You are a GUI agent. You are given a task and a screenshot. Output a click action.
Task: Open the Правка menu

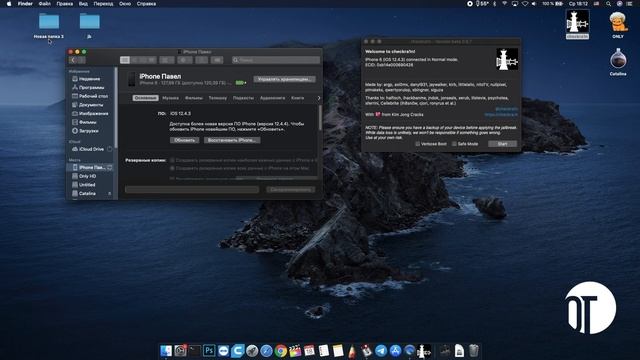pyautogui.click(x=64, y=4)
